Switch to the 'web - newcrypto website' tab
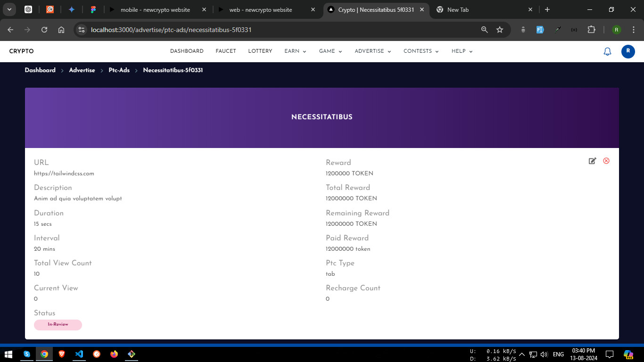This screenshot has width=644, height=362. tap(260, 9)
